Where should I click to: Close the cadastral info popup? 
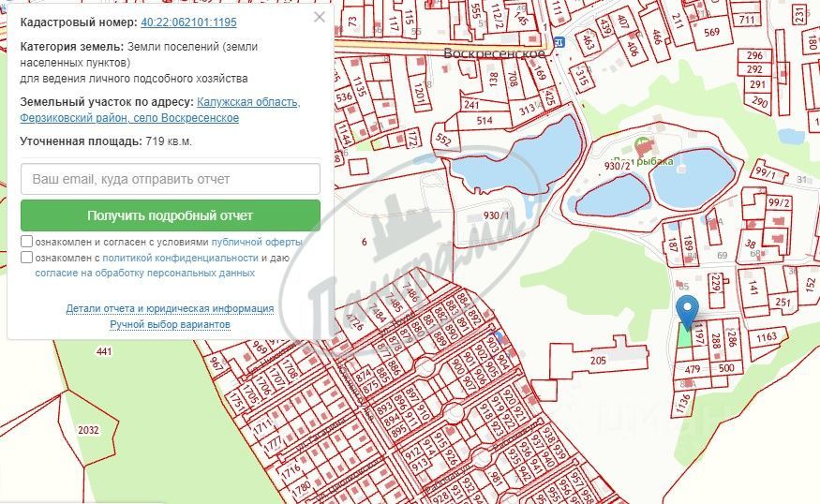pos(319,17)
